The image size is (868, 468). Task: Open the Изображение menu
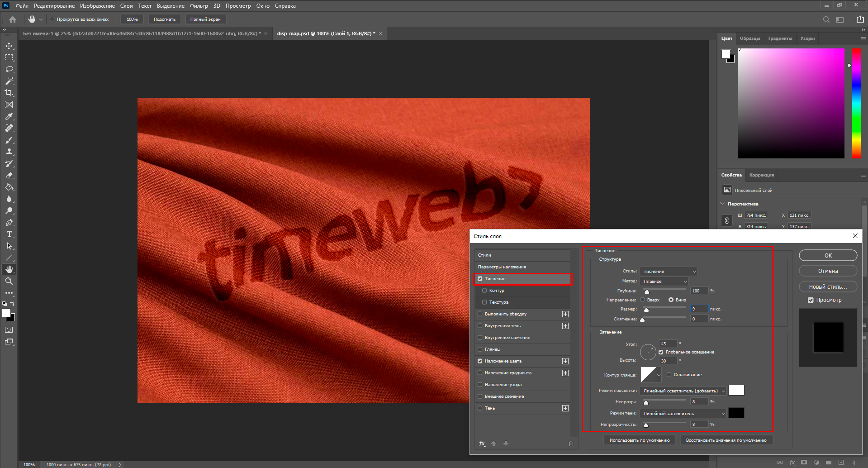(97, 6)
